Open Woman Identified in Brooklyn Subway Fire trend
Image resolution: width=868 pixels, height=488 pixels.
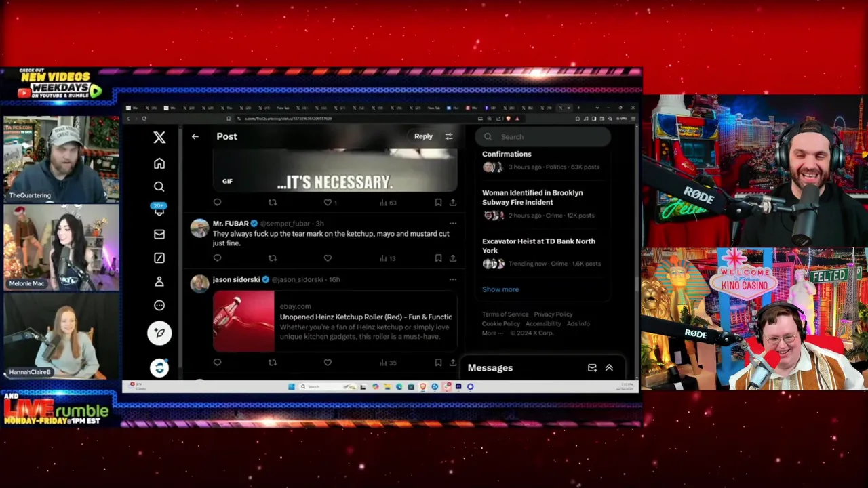click(532, 197)
